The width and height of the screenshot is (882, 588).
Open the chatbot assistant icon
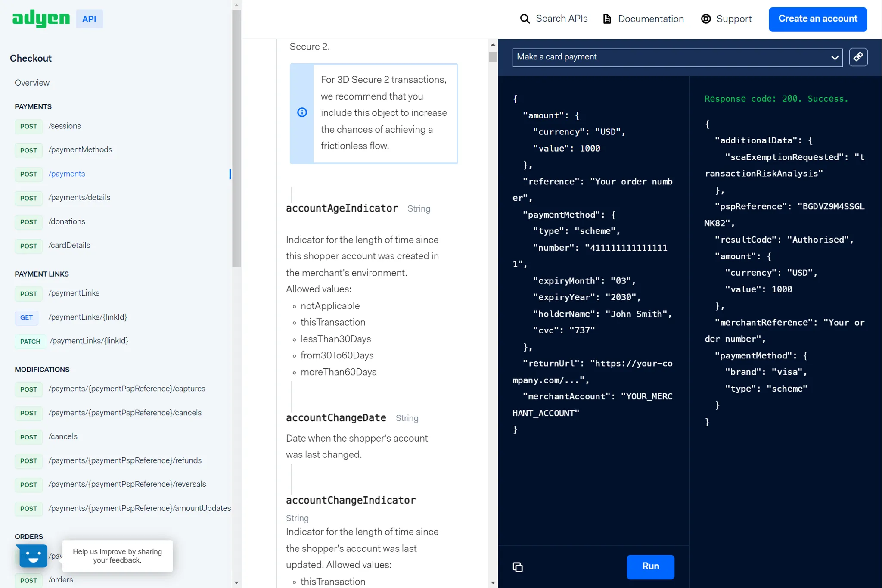pyautogui.click(x=32, y=556)
